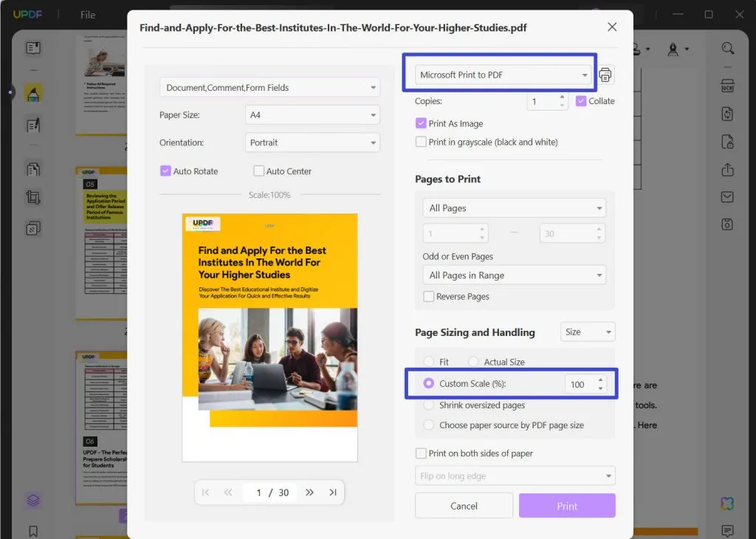Click Share upload icon in right sidebar
This screenshot has height=539, width=756.
pyautogui.click(x=727, y=169)
